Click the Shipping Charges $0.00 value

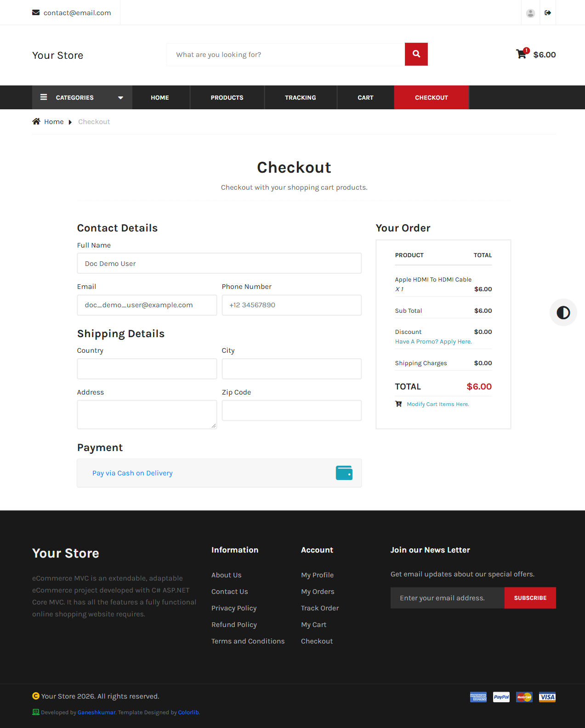[x=483, y=363]
